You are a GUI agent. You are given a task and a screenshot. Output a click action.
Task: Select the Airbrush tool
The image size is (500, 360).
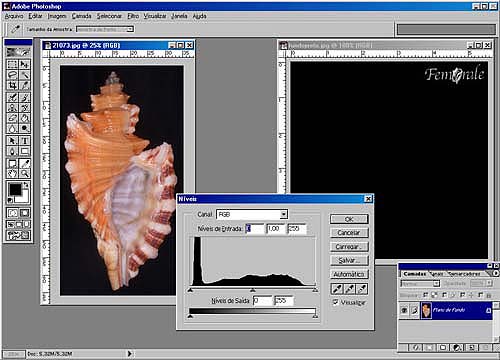(13, 97)
